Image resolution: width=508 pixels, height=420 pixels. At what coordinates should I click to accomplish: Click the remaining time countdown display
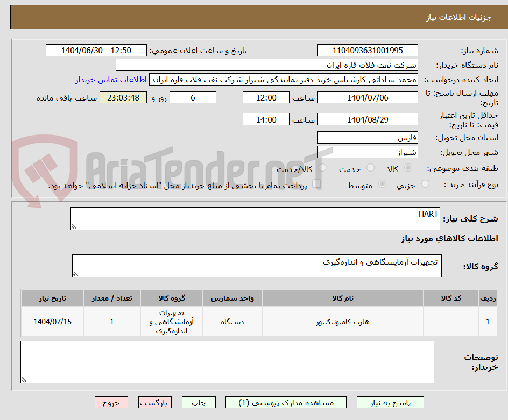coord(123,97)
